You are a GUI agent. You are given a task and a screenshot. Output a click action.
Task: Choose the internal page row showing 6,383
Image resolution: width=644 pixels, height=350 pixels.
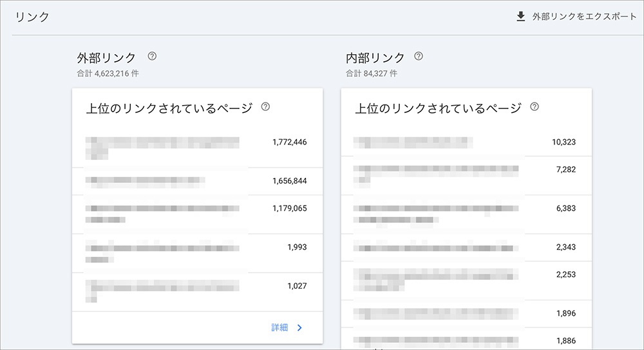click(466, 214)
